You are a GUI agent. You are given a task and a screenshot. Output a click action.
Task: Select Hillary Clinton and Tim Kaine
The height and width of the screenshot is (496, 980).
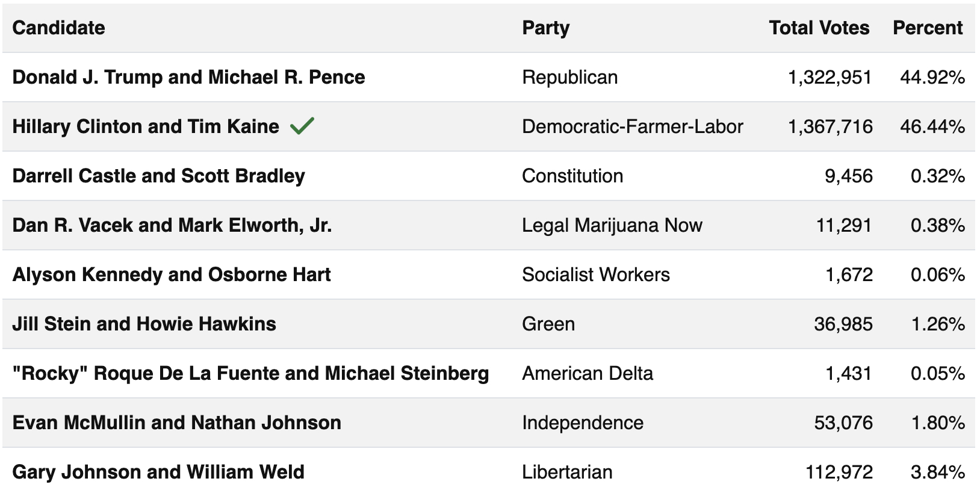(146, 126)
